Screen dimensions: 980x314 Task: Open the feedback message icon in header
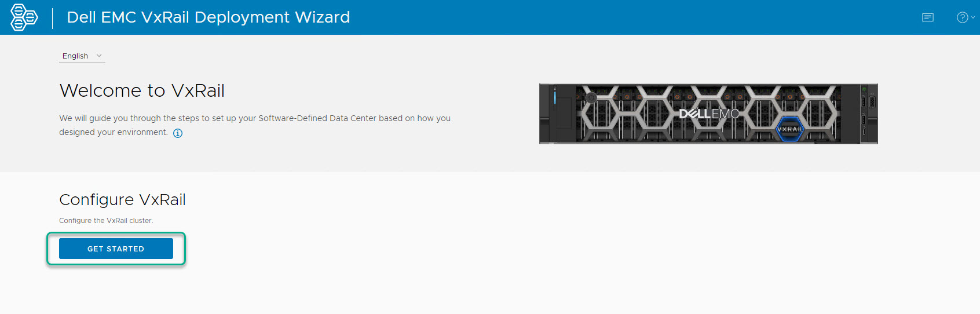(x=928, y=17)
